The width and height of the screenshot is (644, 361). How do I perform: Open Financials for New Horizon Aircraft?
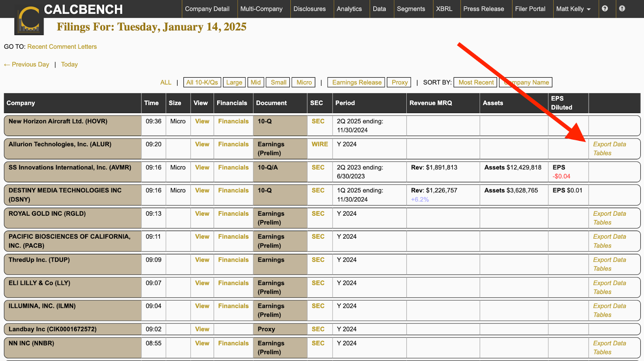(233, 122)
